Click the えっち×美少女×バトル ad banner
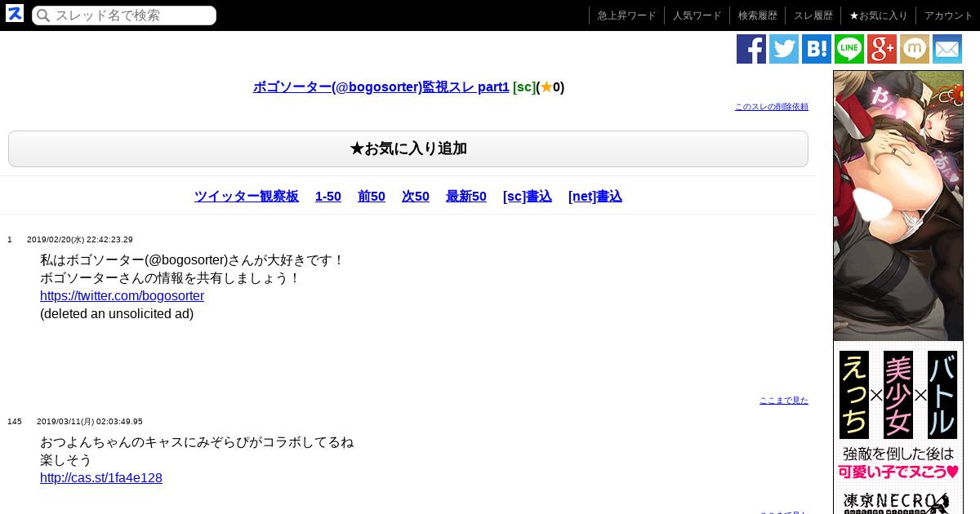This screenshot has width=980, height=514. pyautogui.click(x=898, y=395)
